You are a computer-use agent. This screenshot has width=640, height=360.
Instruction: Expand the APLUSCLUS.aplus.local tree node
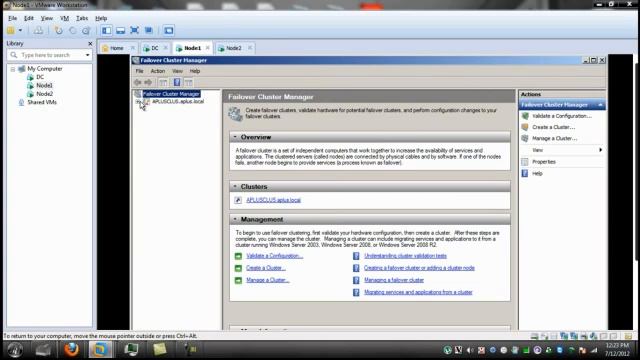click(138, 102)
